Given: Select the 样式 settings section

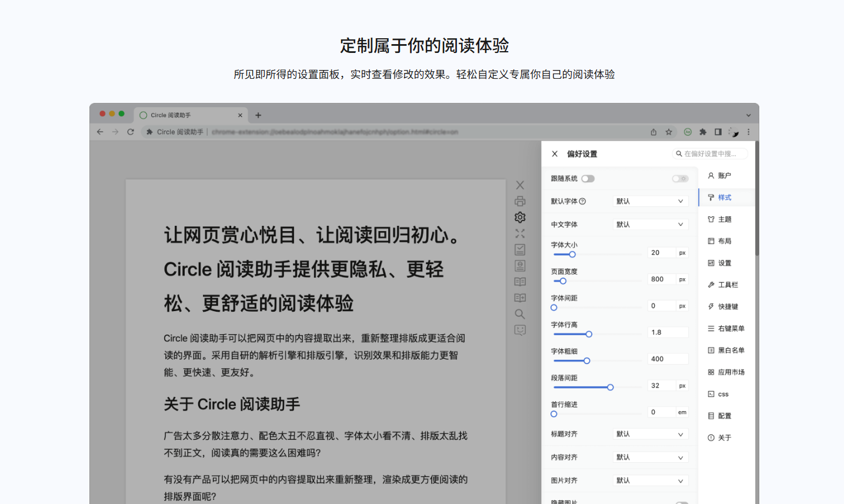Looking at the screenshot, I should 727,198.
